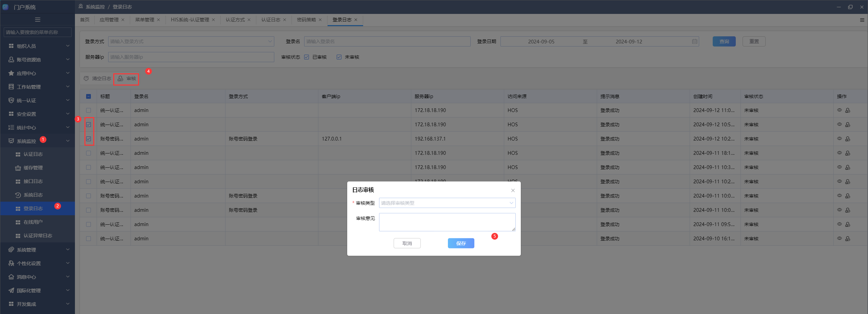The height and width of the screenshot is (314, 868).
Task: Focus the 登录名 input field
Action: point(387,41)
